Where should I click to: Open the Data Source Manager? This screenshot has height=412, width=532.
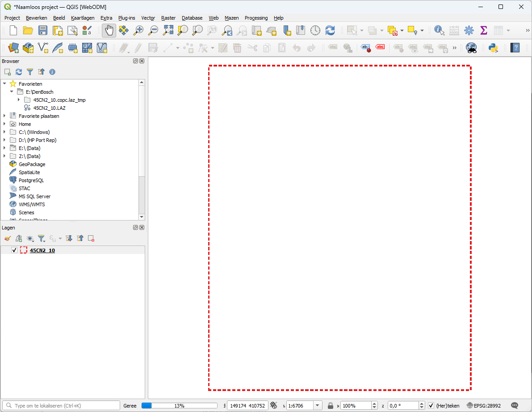point(13,48)
